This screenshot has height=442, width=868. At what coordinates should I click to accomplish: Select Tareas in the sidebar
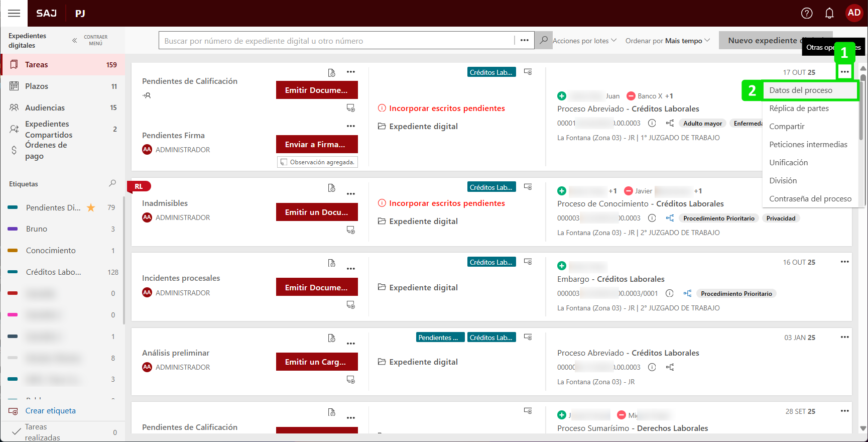tap(63, 65)
